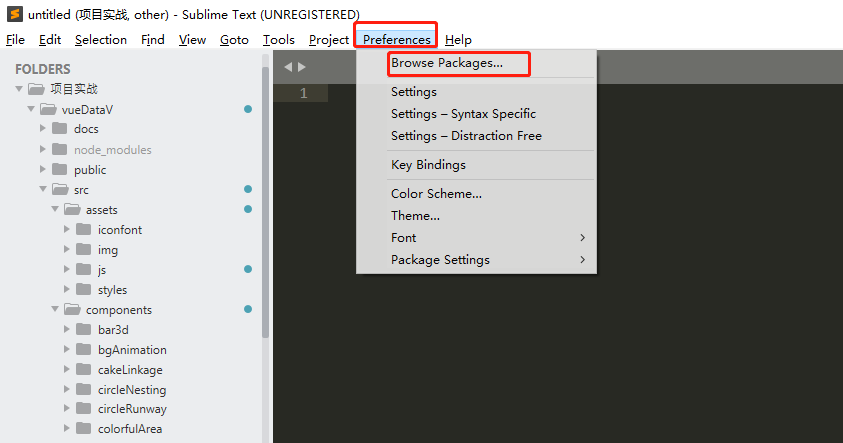Click the img folder icon
843x443 pixels.
click(84, 249)
